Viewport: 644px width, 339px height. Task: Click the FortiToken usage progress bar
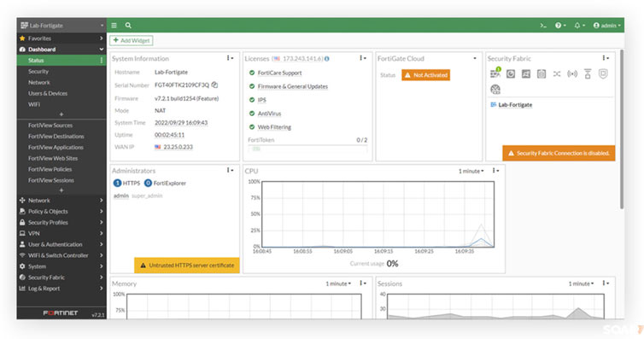pos(307,149)
